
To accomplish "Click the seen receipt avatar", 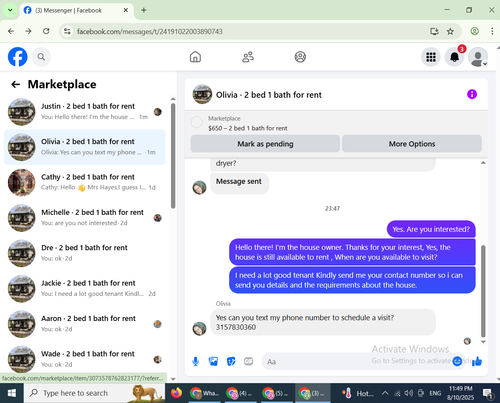I will click(467, 341).
